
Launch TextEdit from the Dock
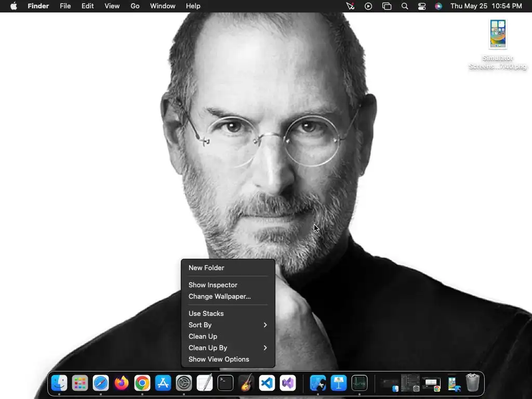(205, 383)
